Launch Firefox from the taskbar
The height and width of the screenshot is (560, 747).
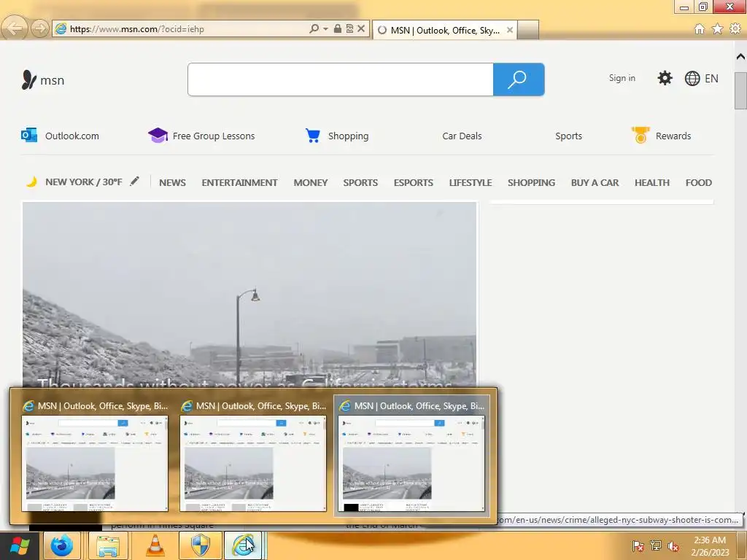point(63,545)
